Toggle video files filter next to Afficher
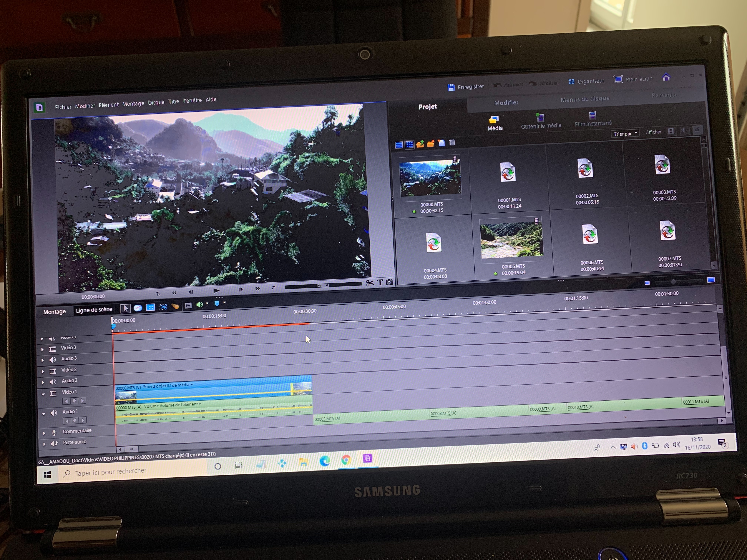Screen dimensions: 747x560 pyautogui.click(x=671, y=131)
